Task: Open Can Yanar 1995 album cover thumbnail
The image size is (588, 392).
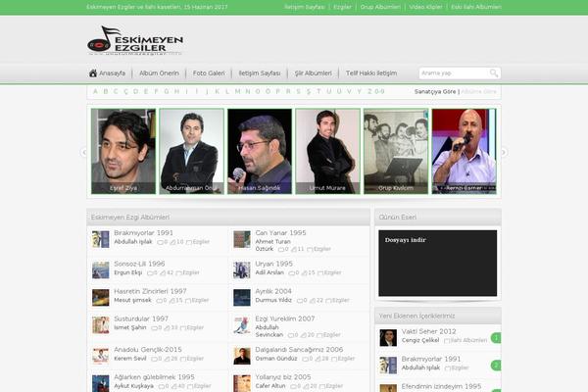Action: (242, 239)
